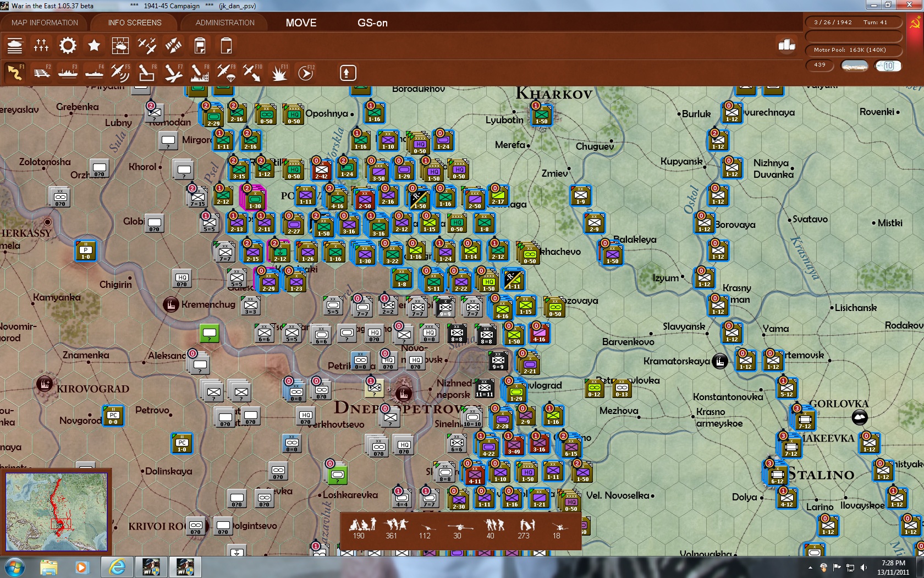Viewport: 924px width, 578px height.
Task: Click the system tray volume icon
Action: [x=864, y=568]
